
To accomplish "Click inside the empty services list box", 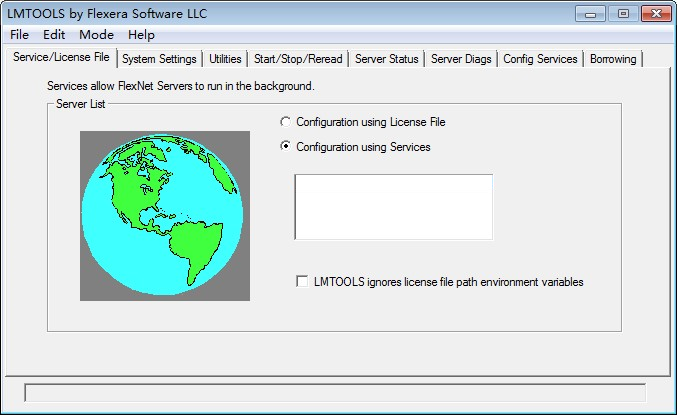I will [394, 207].
